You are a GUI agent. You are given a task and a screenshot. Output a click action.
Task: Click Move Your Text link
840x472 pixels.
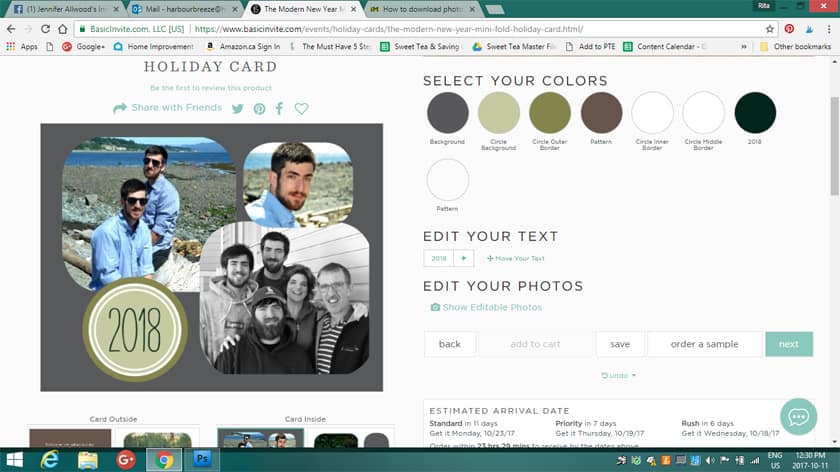[x=515, y=258]
